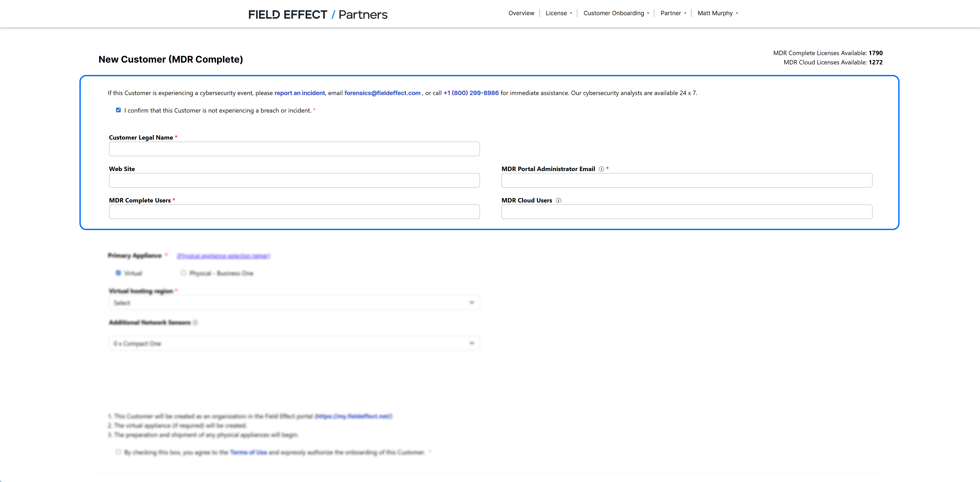Click the forensics@fieldeffect.com email link

tap(382, 93)
